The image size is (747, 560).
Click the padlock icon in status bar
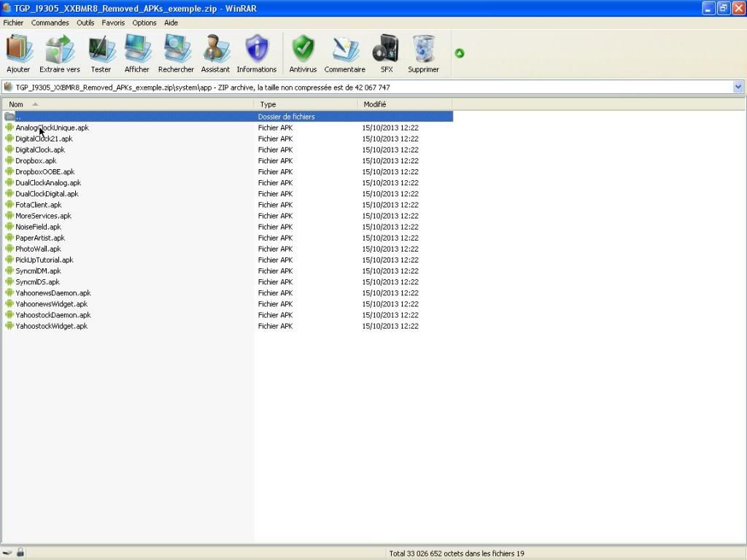pyautogui.click(x=20, y=552)
